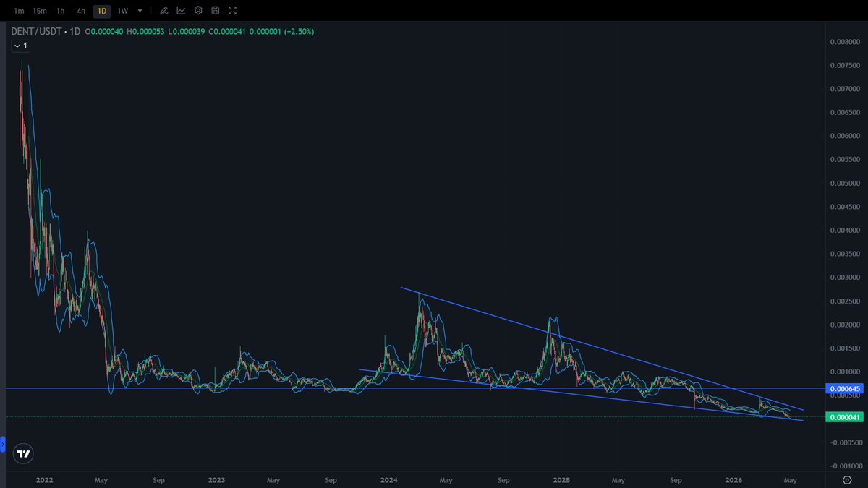868x488 pixels.
Task: Open the indicators chart icon
Action: pyautogui.click(x=181, y=11)
